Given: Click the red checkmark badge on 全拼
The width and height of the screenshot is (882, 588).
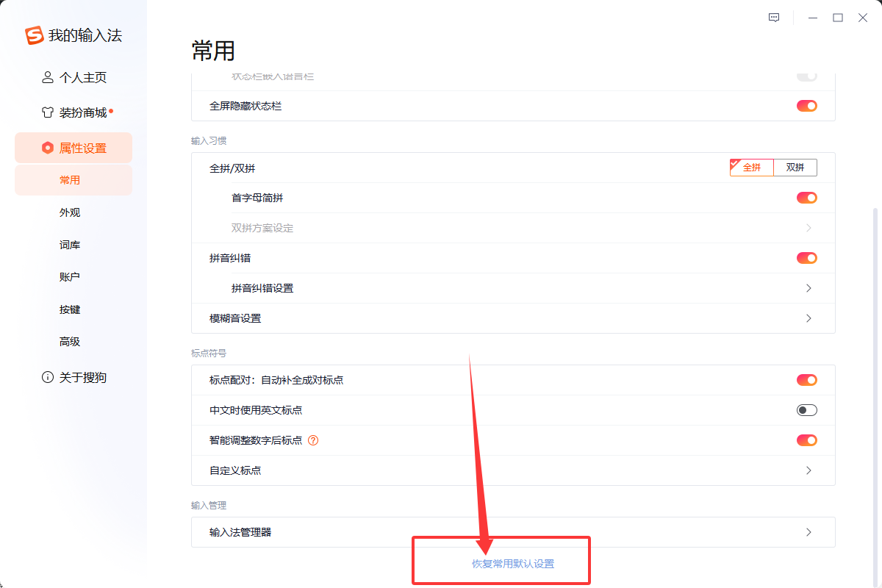Looking at the screenshot, I should tap(734, 162).
